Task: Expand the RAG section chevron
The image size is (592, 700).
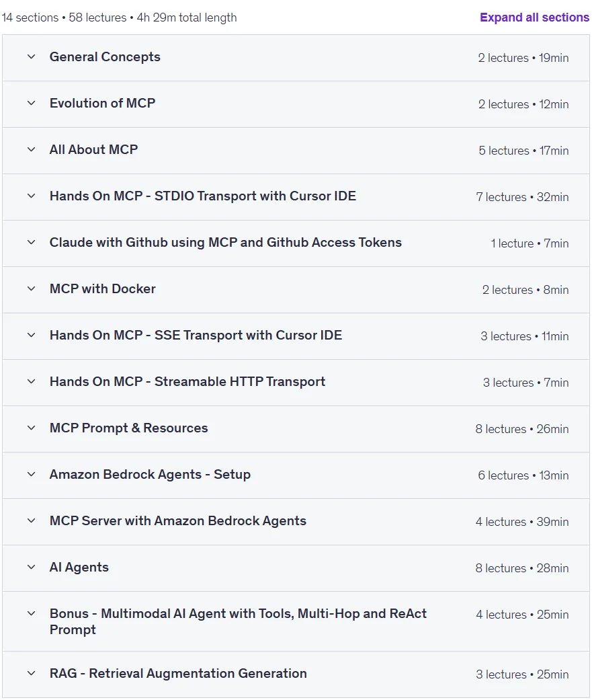Action: [x=31, y=674]
